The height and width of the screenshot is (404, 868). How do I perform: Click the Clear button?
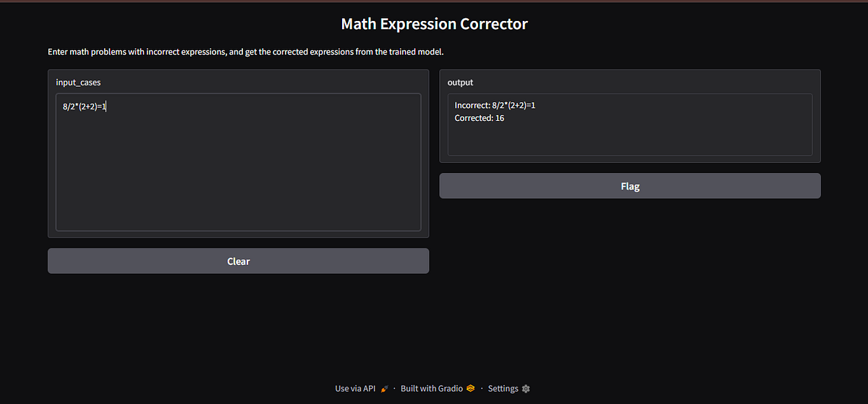[x=238, y=261]
